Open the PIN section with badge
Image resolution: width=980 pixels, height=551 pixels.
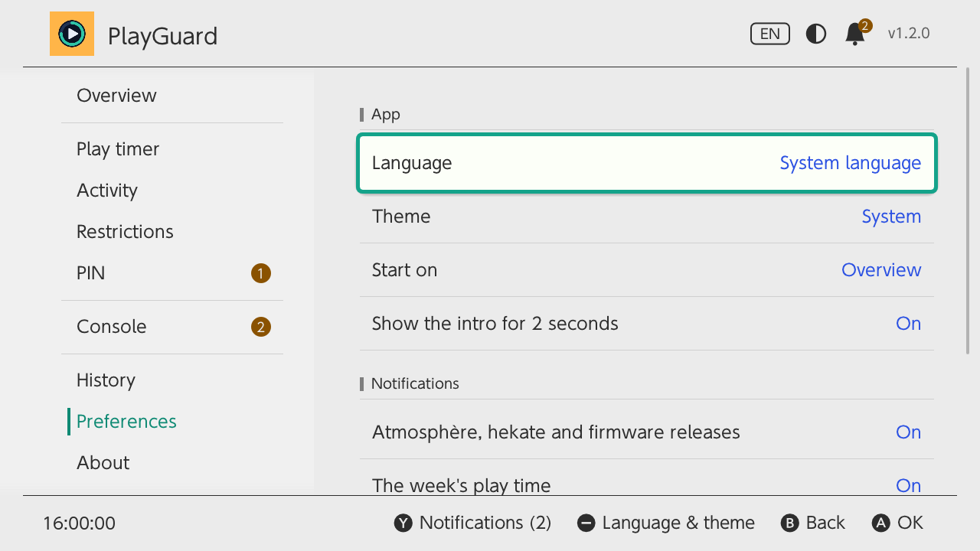coord(172,273)
